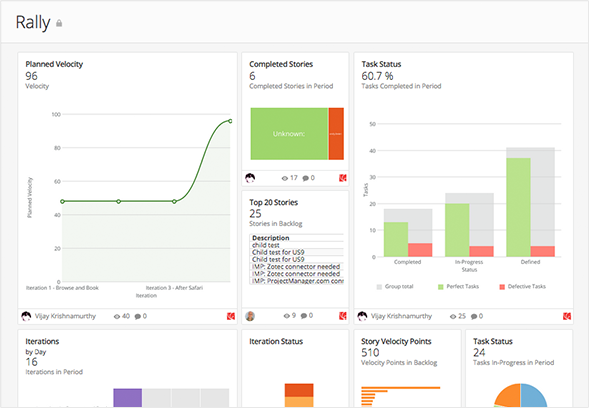The image size is (589, 408).
Task: Toggle the Perfect Tasks legend item
Action: point(459,287)
